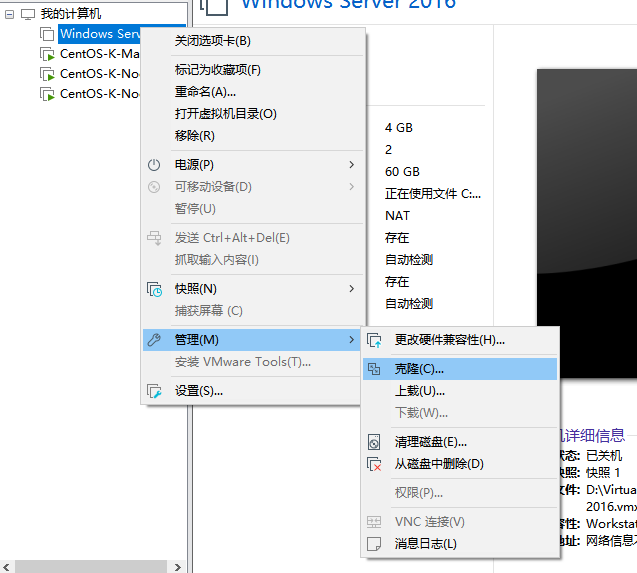
Task: Click the clean up disk icon
Action: coord(374,442)
